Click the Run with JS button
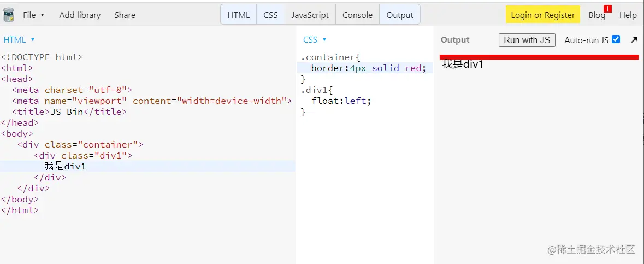644x264 pixels. tap(527, 40)
